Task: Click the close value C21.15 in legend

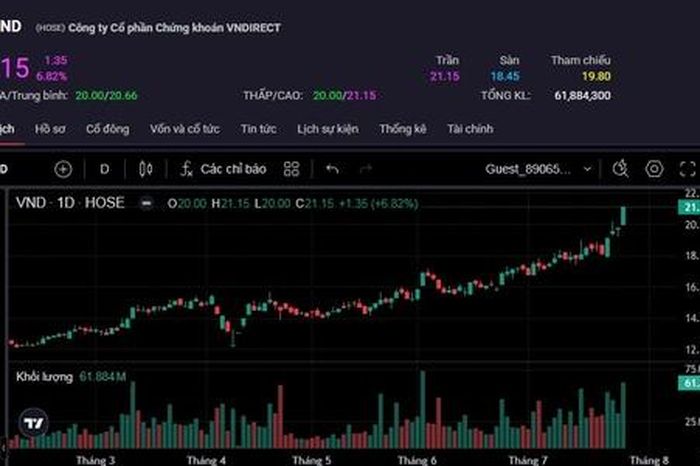Action: [315, 204]
